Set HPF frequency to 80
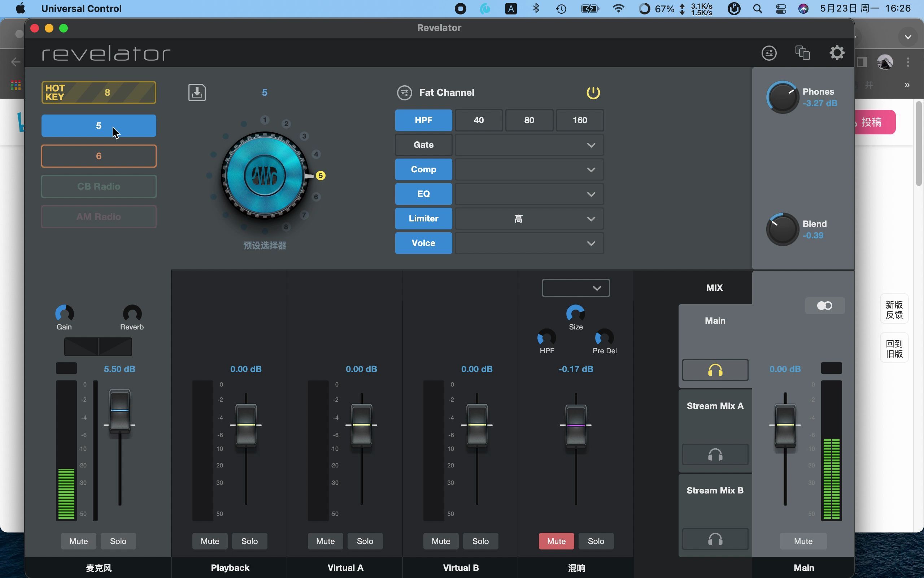924x578 pixels. click(529, 120)
